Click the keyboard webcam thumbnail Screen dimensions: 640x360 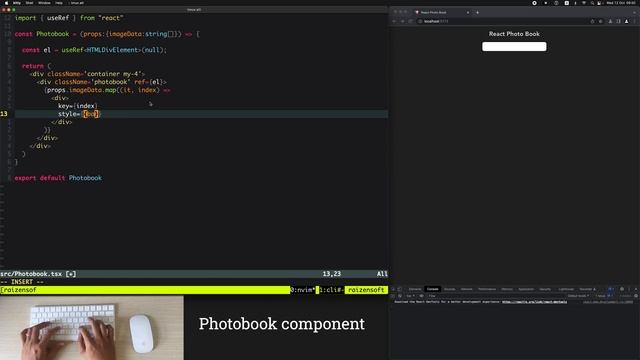click(x=92, y=328)
